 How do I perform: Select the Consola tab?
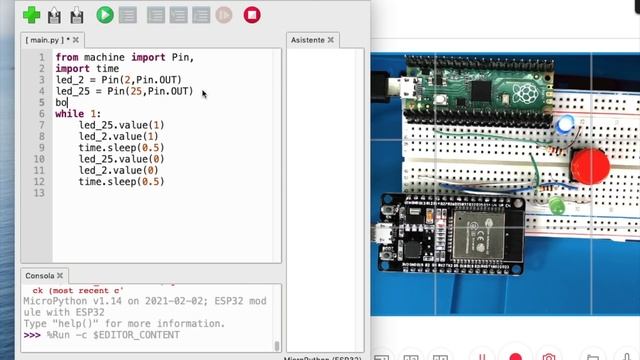pos(40,276)
